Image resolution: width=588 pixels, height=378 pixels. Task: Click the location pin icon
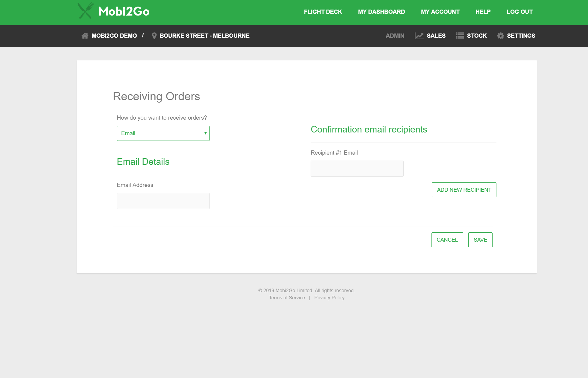[154, 36]
